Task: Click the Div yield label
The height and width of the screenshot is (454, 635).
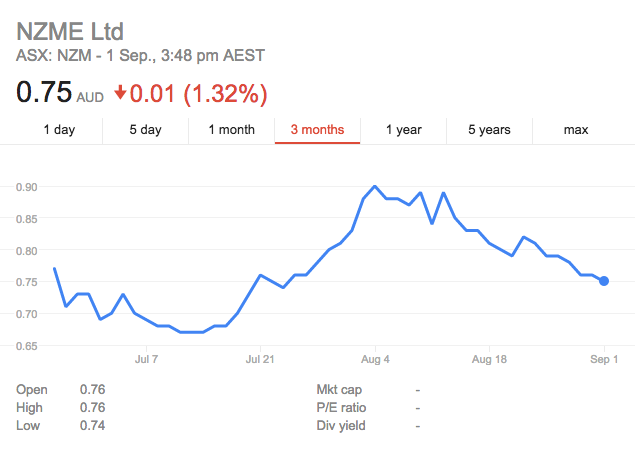Action: click(x=341, y=426)
